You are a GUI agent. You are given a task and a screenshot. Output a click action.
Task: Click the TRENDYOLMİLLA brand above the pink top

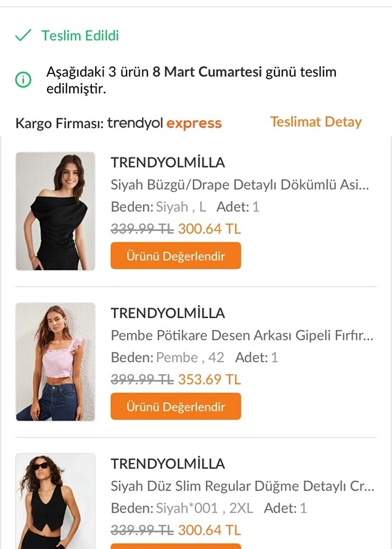coord(168,313)
